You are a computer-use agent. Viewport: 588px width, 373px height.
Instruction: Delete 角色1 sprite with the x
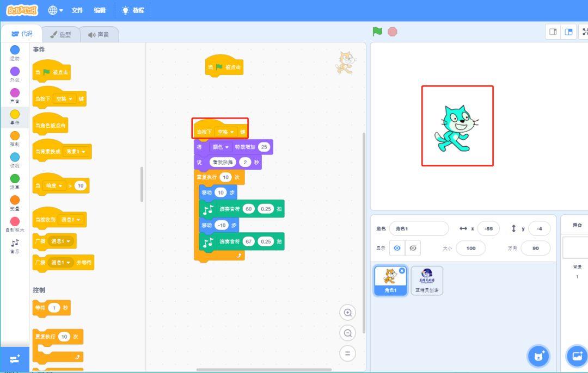tap(402, 270)
